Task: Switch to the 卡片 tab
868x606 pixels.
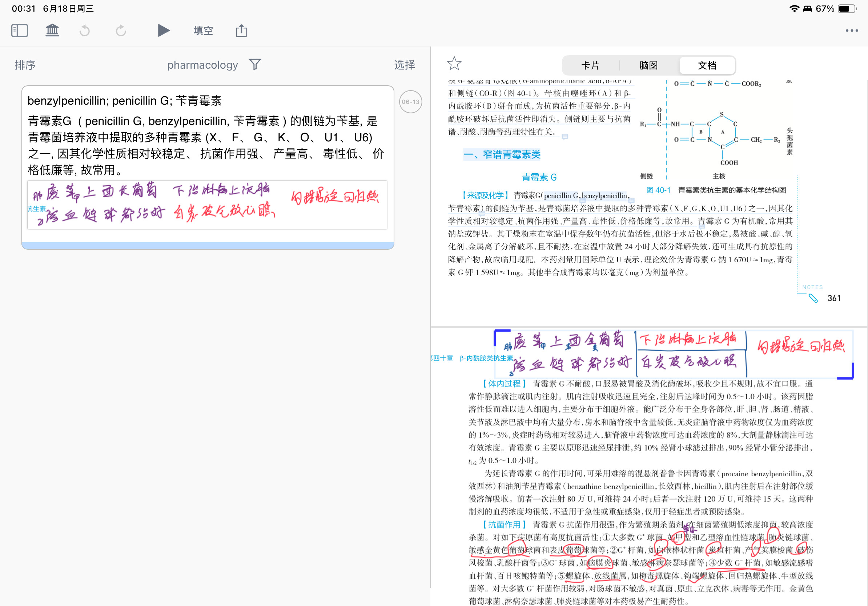Action: point(590,65)
